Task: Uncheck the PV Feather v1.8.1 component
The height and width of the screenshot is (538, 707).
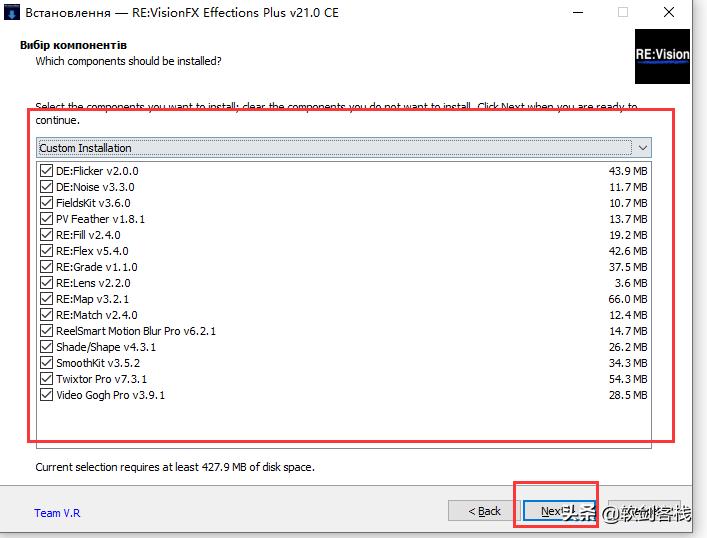Action: click(x=46, y=219)
